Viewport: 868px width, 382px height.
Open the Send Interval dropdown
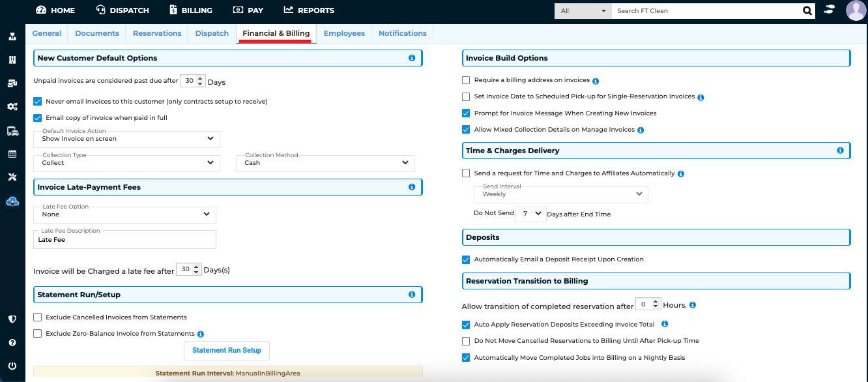click(561, 194)
